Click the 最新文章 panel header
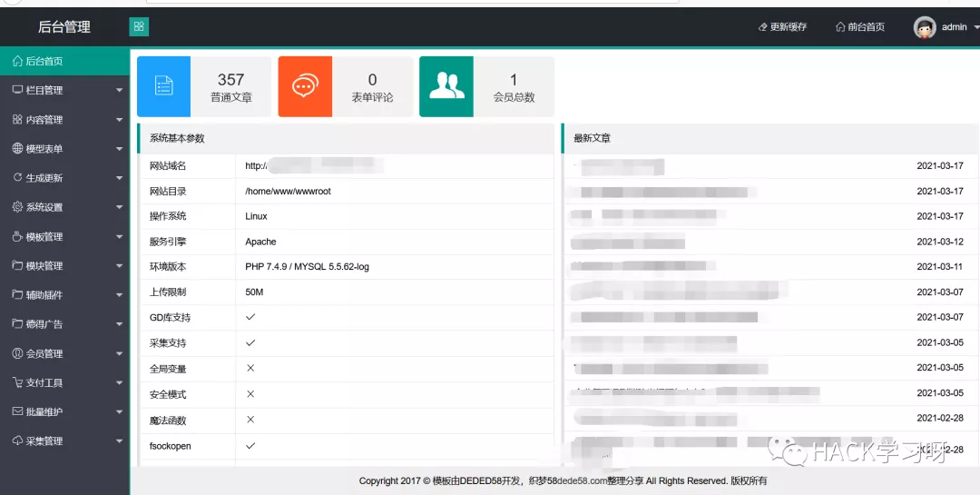The height and width of the screenshot is (495, 980). click(x=770, y=138)
